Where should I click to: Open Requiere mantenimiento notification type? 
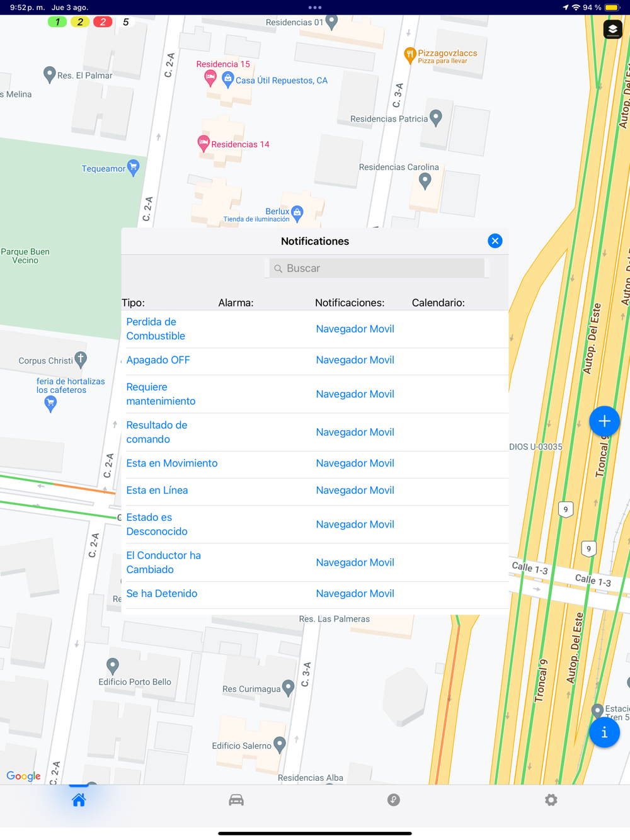pyautogui.click(x=161, y=394)
